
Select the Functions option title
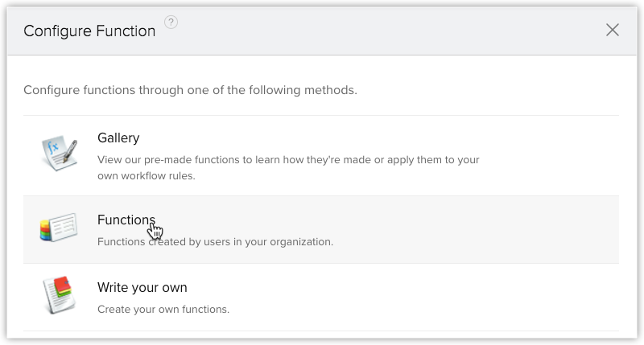pos(126,220)
